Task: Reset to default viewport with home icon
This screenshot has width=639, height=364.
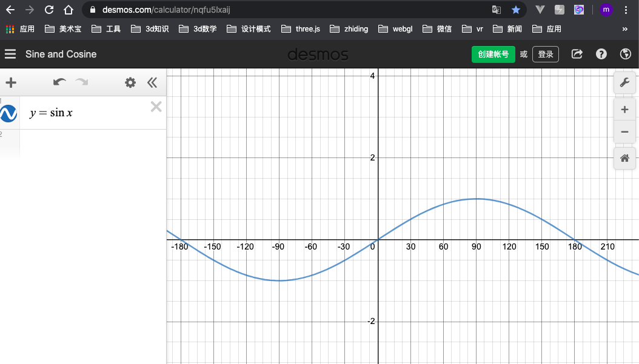Action: (624, 158)
